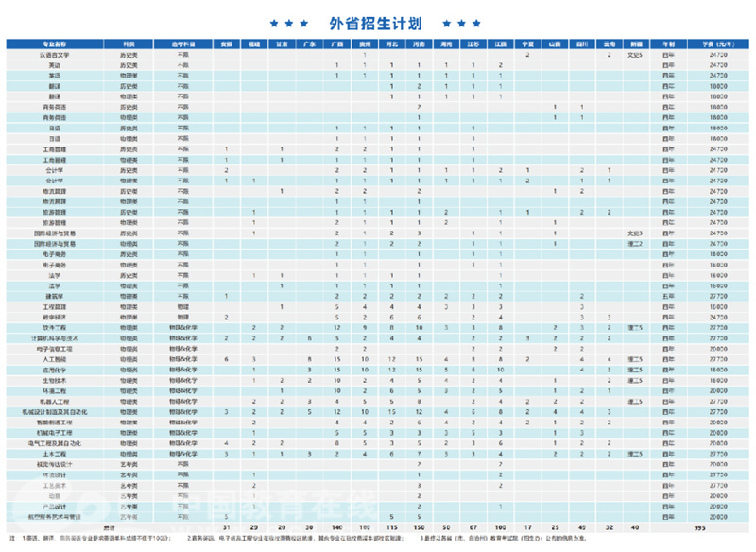
Task: Select the 人工智能 major name
Action: [x=55, y=359]
